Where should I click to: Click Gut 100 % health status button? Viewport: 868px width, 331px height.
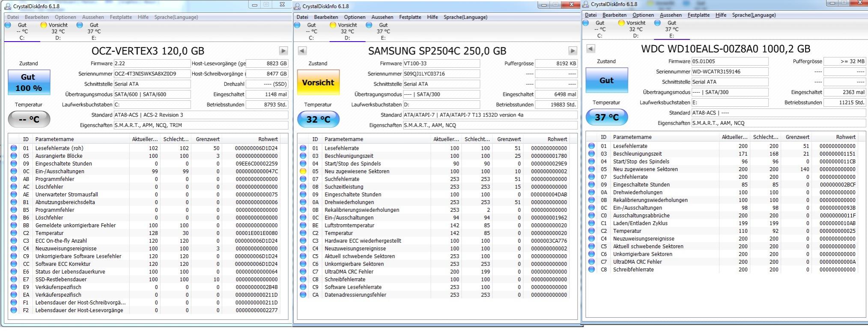pos(29,82)
